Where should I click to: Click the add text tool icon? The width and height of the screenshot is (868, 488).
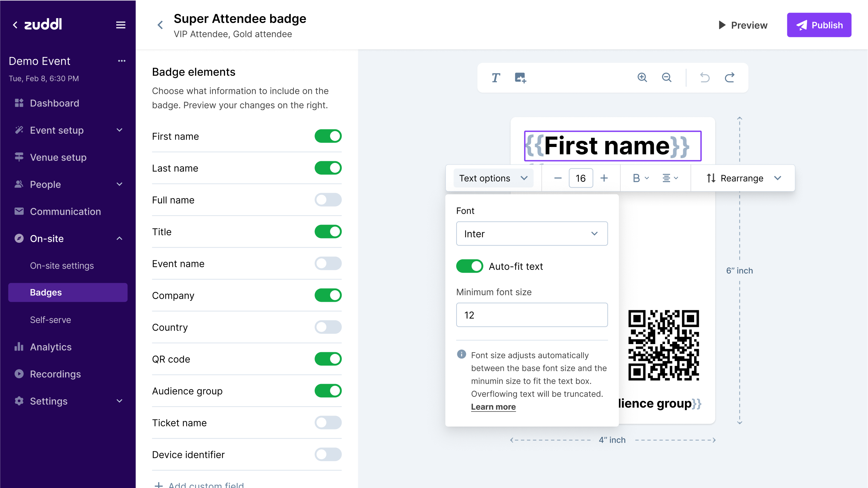click(496, 78)
